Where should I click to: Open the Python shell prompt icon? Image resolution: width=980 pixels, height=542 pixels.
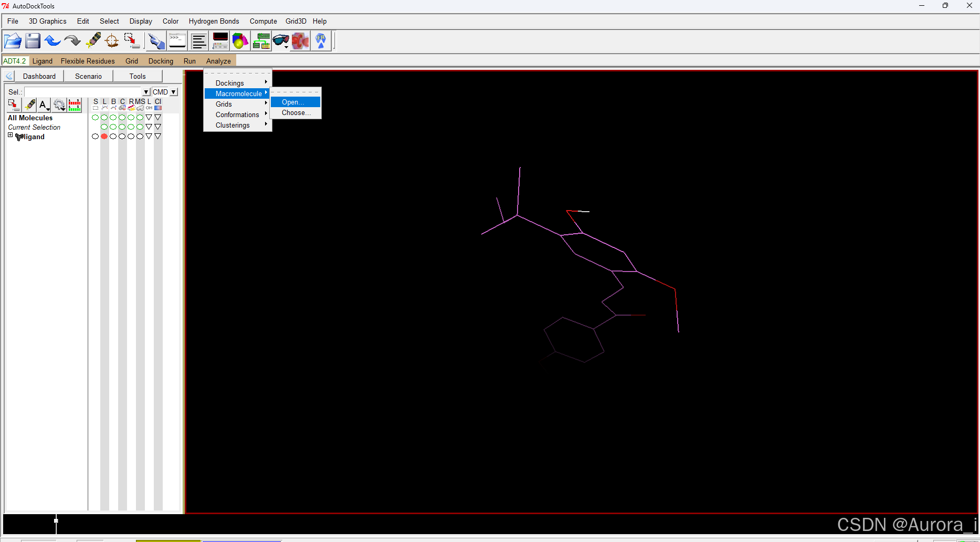click(x=177, y=41)
